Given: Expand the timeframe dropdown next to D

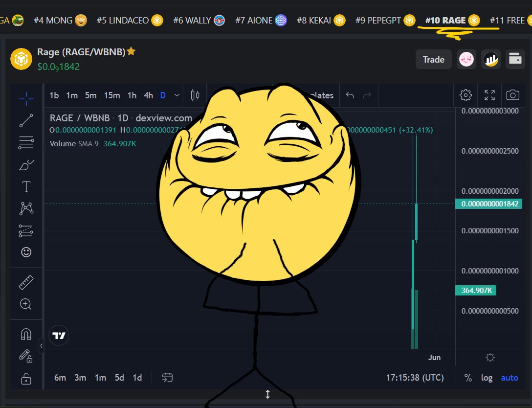Looking at the screenshot, I should pos(177,95).
